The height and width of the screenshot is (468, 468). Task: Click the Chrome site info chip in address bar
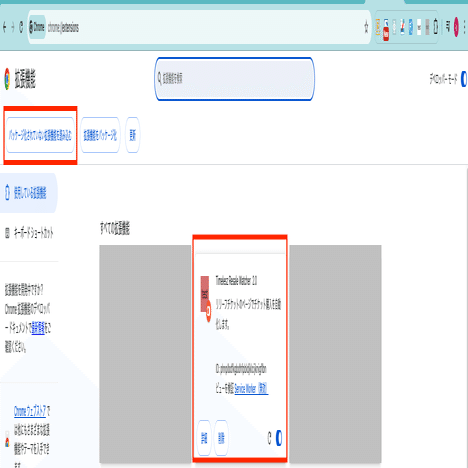coord(37,27)
